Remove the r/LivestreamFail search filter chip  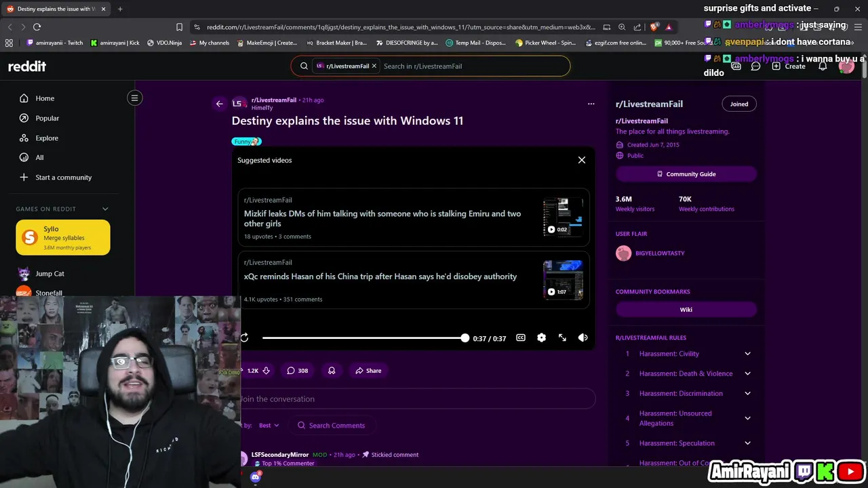(374, 66)
